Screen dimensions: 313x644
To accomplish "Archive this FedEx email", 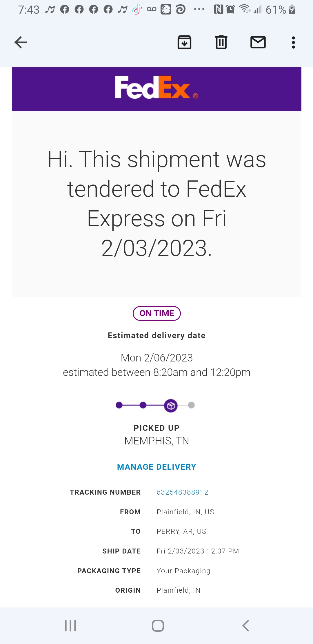I will click(184, 42).
